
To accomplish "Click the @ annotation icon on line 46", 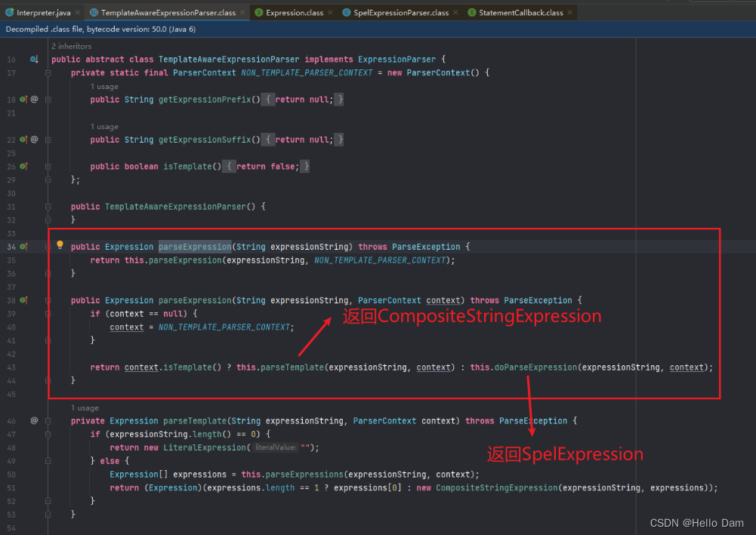I will click(x=34, y=420).
